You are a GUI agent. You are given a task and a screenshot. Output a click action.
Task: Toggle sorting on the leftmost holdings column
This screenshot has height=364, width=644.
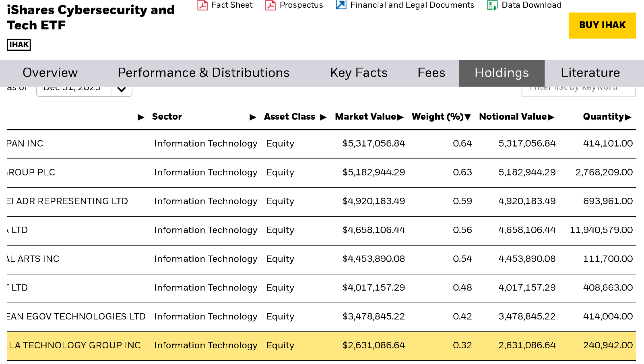click(x=141, y=117)
